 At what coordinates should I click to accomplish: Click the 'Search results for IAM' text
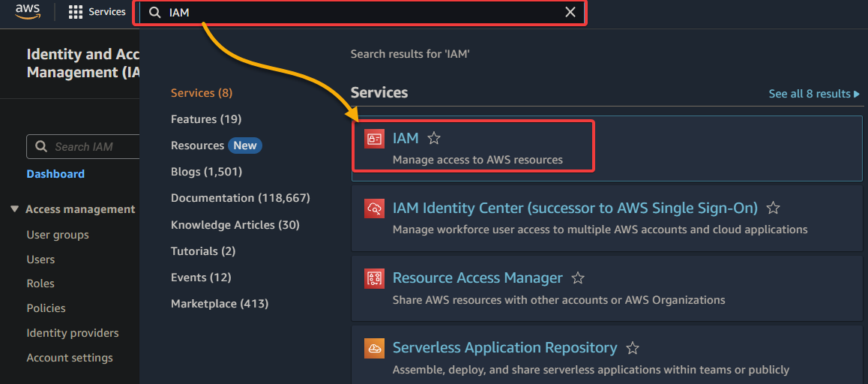coord(410,54)
